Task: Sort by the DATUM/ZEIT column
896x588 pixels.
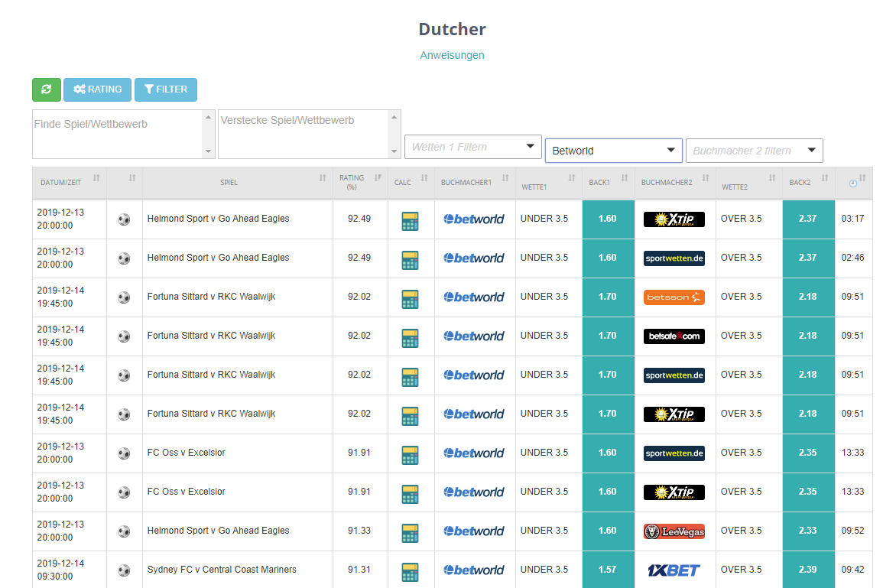Action: tap(69, 182)
